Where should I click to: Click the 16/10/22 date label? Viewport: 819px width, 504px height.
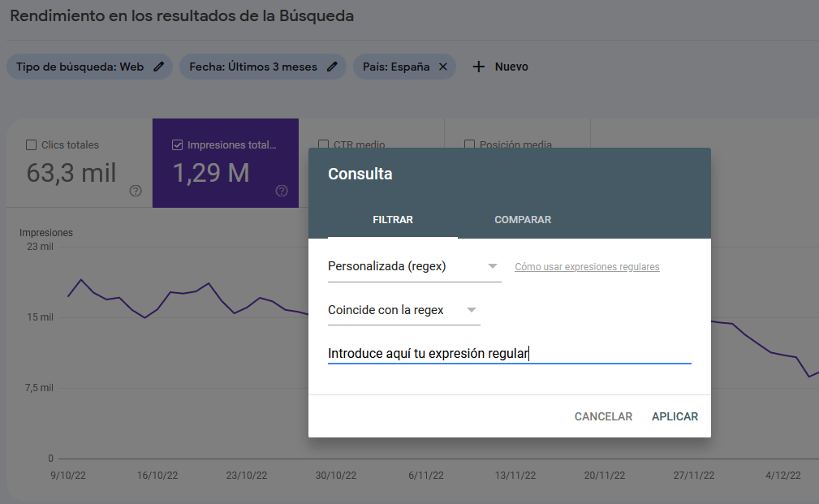click(157, 476)
